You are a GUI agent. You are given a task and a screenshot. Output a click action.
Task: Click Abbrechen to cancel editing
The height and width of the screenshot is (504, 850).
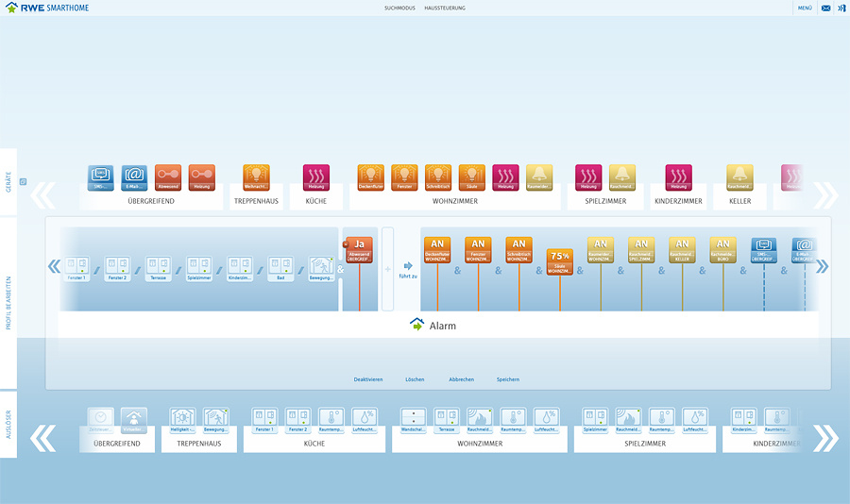461,379
